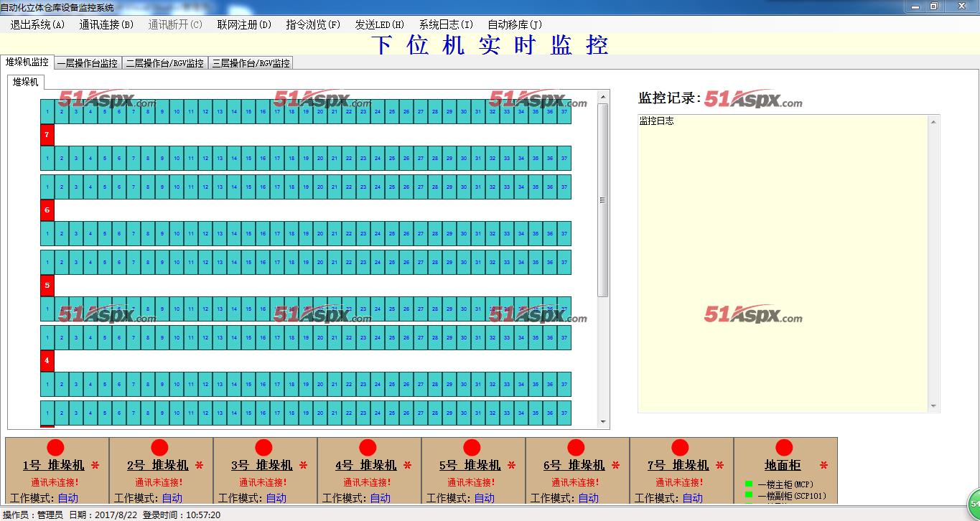Open the 5号 堆垛机 link
The width and height of the screenshot is (980, 521).
click(x=470, y=465)
